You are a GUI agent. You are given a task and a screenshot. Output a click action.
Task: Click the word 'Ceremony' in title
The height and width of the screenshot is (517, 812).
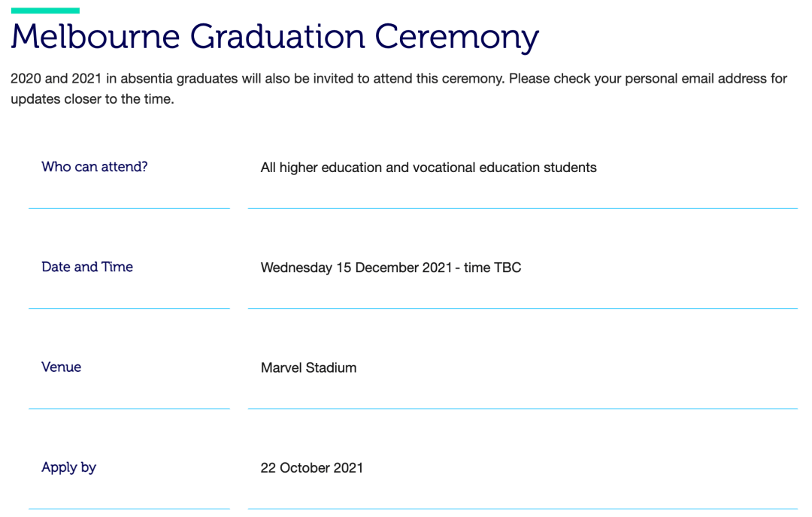click(457, 39)
